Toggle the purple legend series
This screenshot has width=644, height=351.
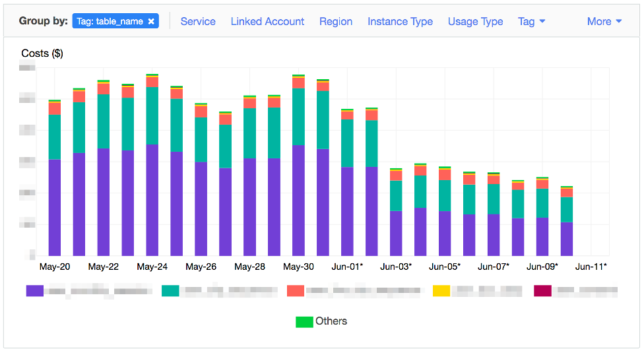[x=35, y=290]
